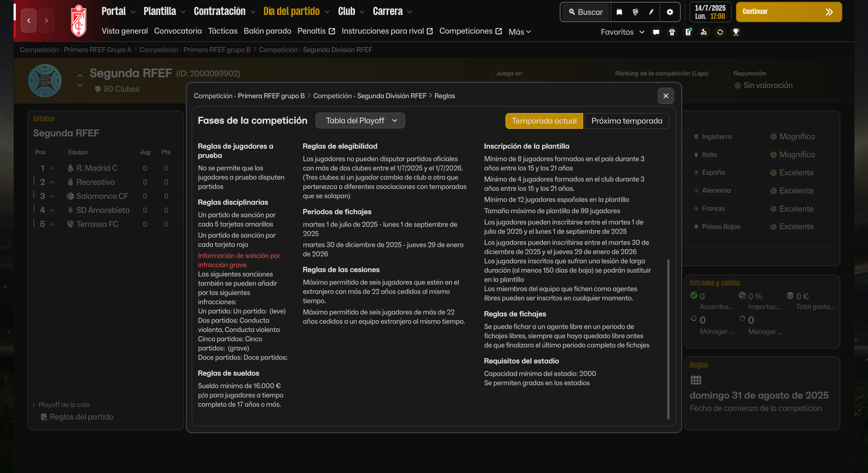Click the trophy shortcut icon

click(736, 32)
